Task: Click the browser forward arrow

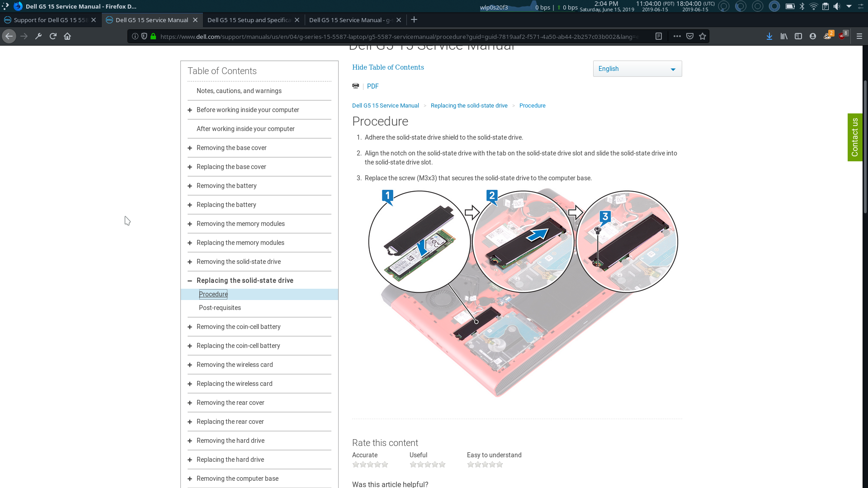Action: [24, 36]
